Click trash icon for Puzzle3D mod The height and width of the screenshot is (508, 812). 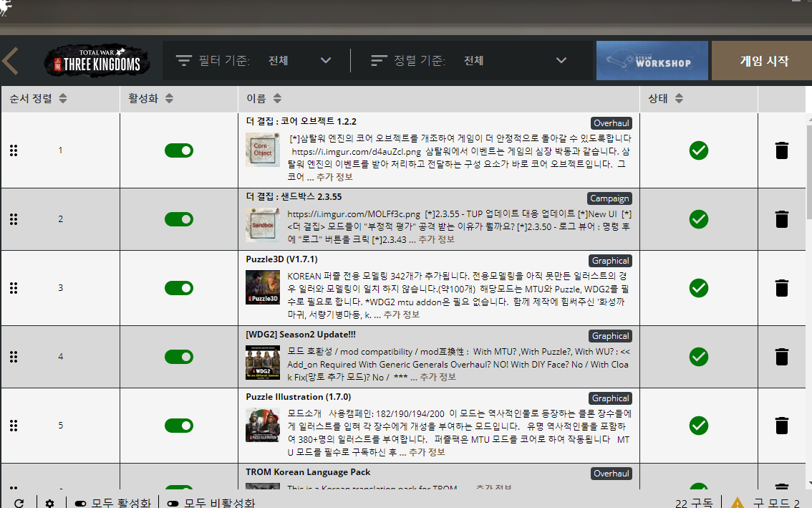(781, 288)
